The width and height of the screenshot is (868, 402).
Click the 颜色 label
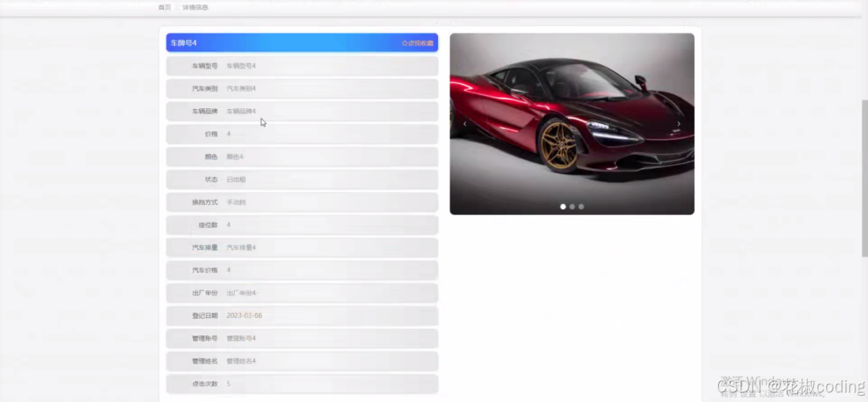[211, 157]
